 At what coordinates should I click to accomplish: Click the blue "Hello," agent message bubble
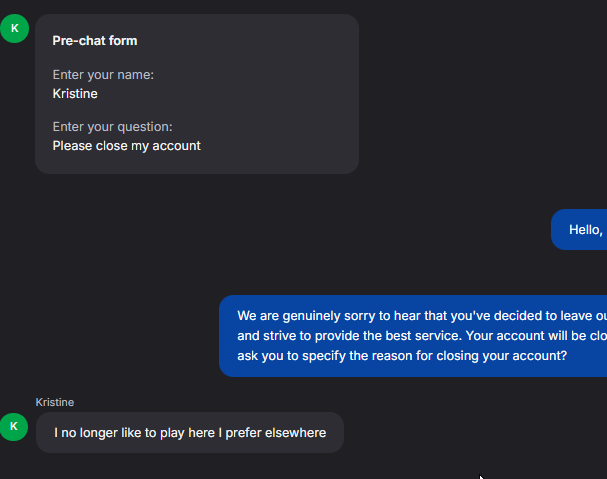point(584,230)
